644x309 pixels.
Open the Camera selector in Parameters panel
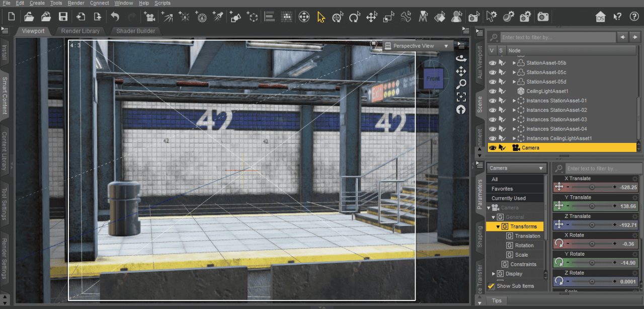click(x=515, y=168)
